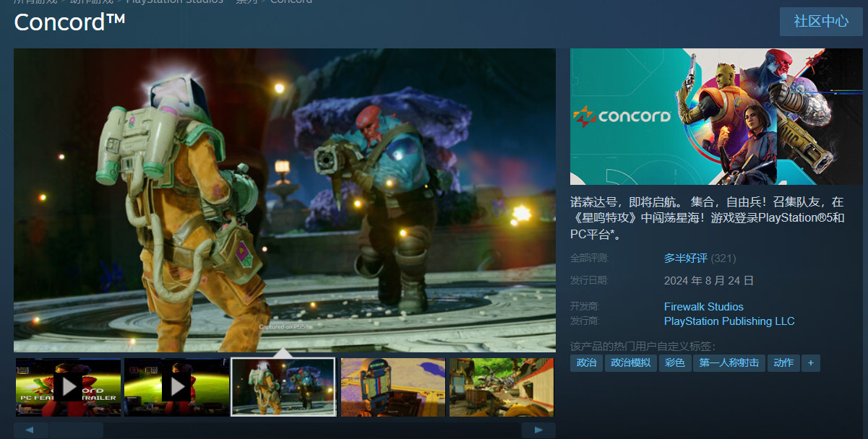This screenshot has width=868, height=439.
Task: Select the highlighted astronaut screenshot thumbnail
Action: pyautogui.click(x=283, y=388)
